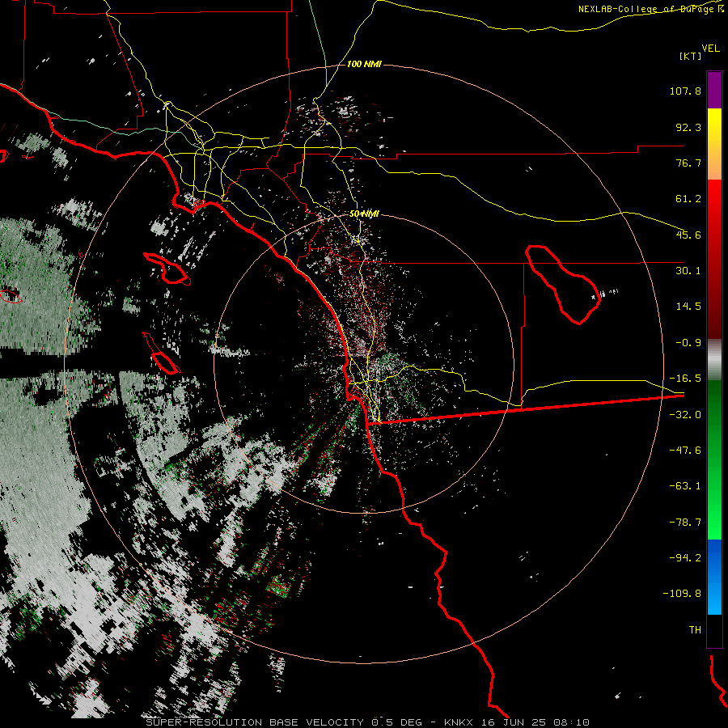Click the 76.7 value on the velocity scale

688,163
